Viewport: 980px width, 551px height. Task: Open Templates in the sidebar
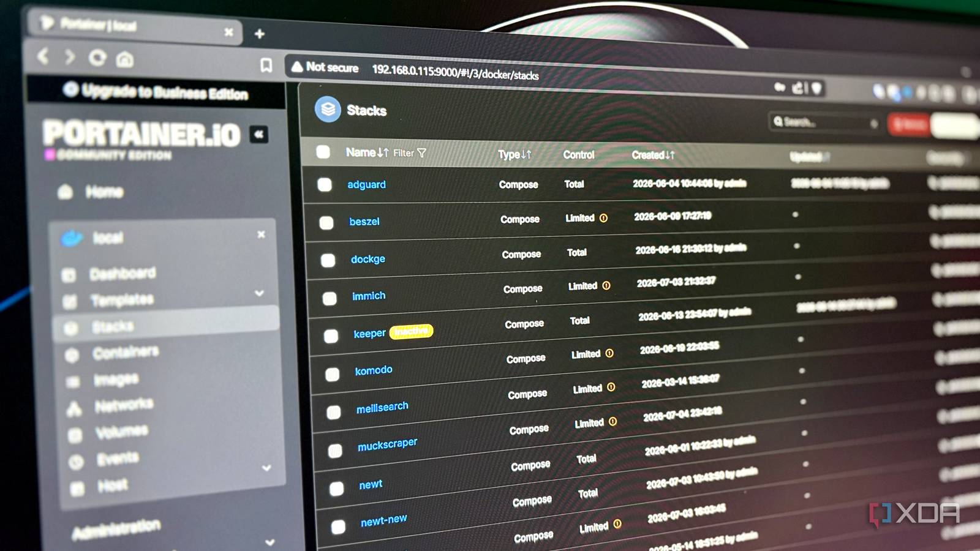click(123, 300)
